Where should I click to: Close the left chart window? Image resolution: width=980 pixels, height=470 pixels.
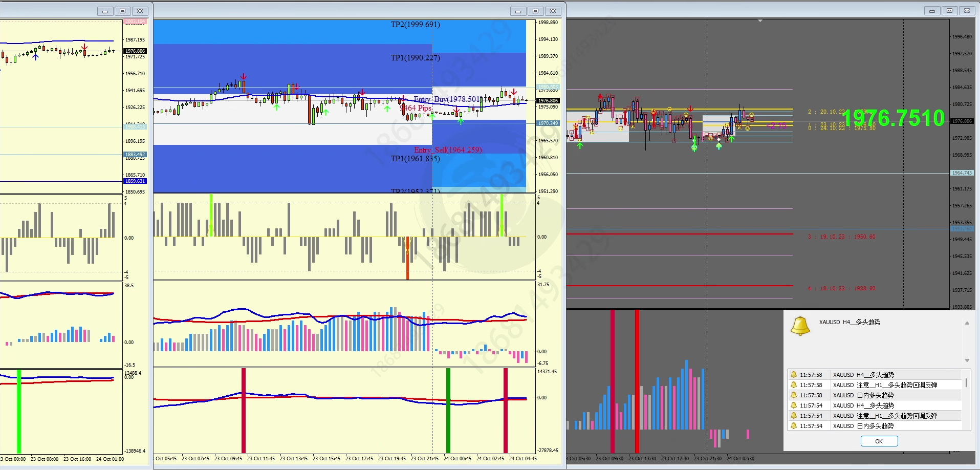140,11
